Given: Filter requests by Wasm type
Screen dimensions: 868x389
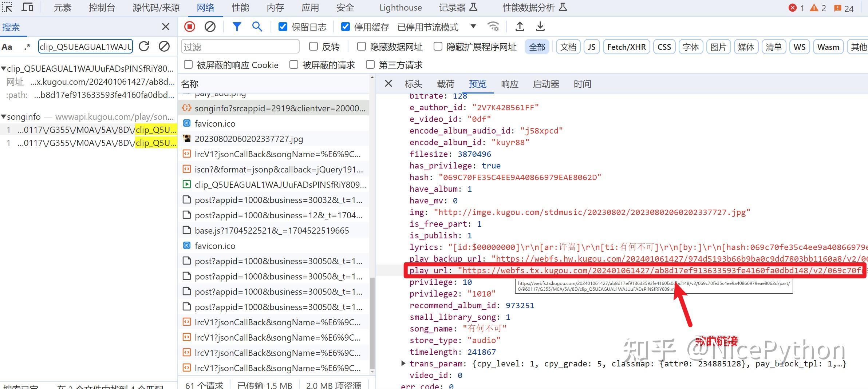Looking at the screenshot, I should (x=828, y=47).
